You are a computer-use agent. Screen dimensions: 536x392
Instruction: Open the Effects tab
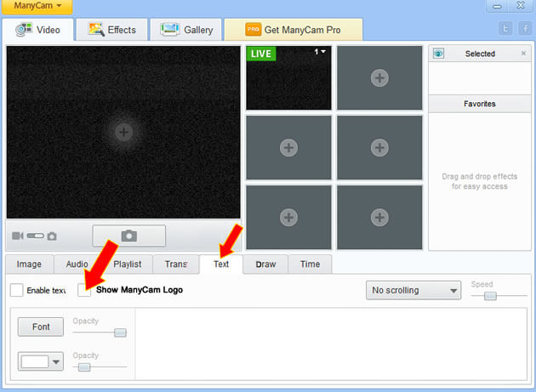112,30
